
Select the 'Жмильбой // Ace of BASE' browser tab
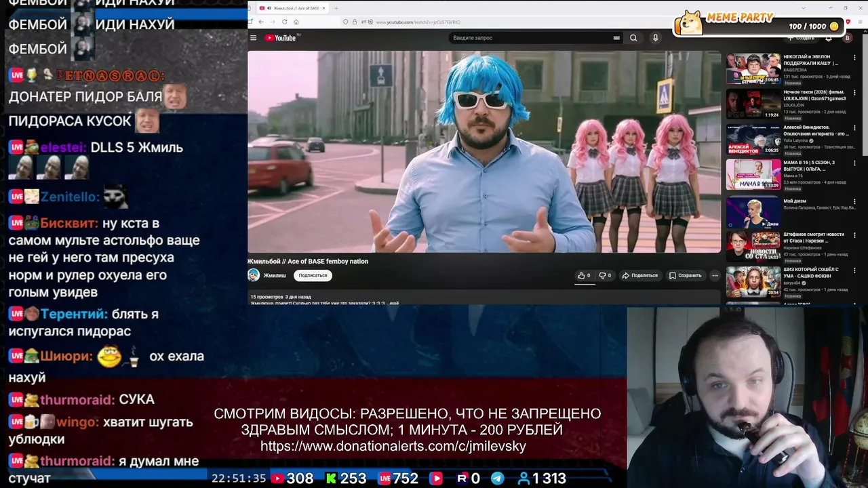tap(292, 8)
